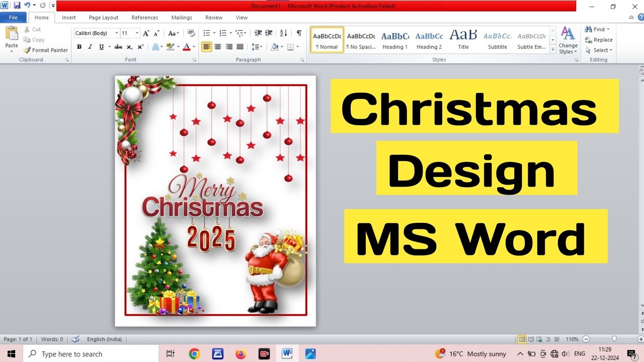Save the document from Quick Access
The height and width of the screenshot is (362, 644).
tap(17, 6)
